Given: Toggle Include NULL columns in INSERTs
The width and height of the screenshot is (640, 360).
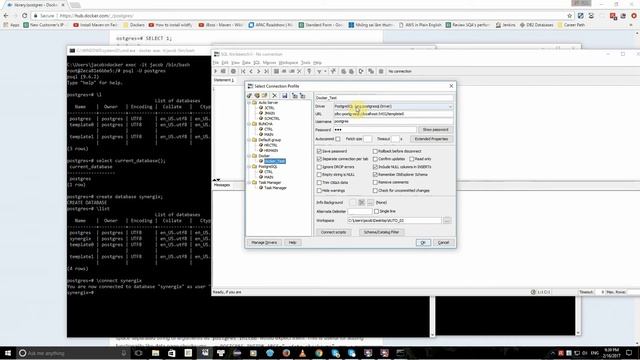Looking at the screenshot, I should pos(375,167).
